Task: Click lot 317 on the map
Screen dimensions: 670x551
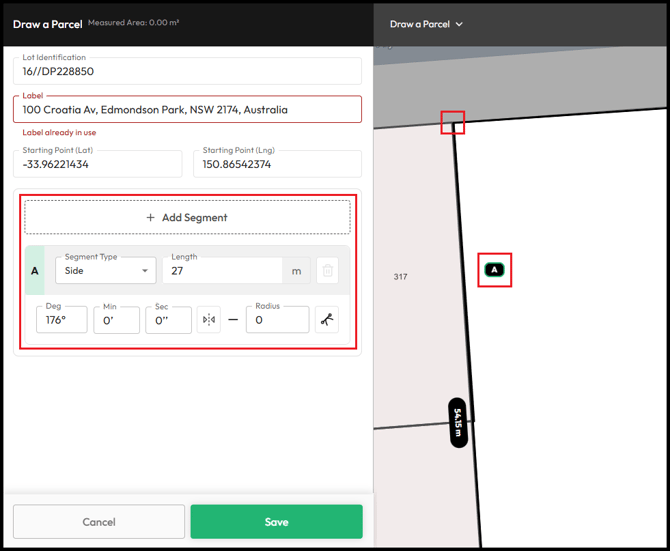Action: tap(400, 277)
